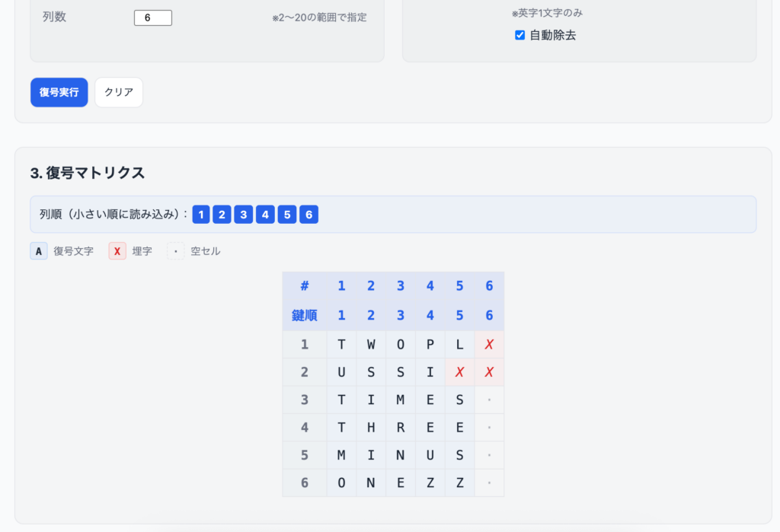Select column order badge 4
Viewport: 780px width, 532px height.
pyautogui.click(x=265, y=215)
